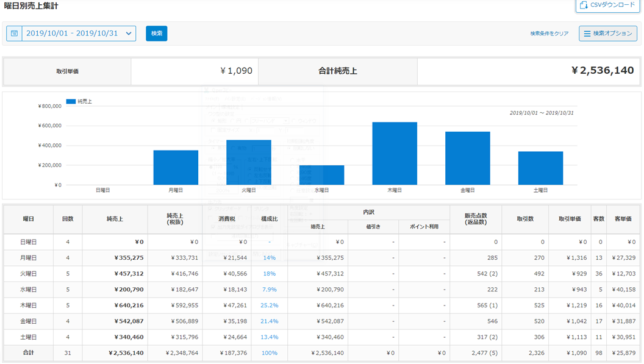The width and height of the screenshot is (644, 364).
Task: Click the date range field 2019/10/01 - 2019/10/31
Action: pos(71,34)
